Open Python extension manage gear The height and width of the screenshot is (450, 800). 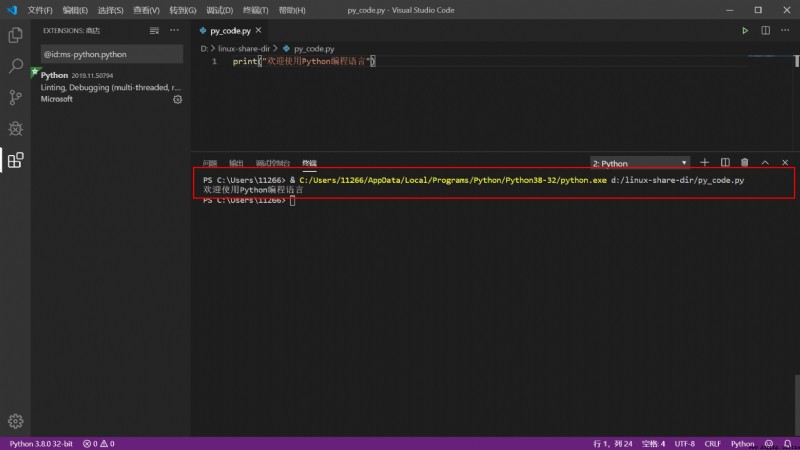[177, 99]
